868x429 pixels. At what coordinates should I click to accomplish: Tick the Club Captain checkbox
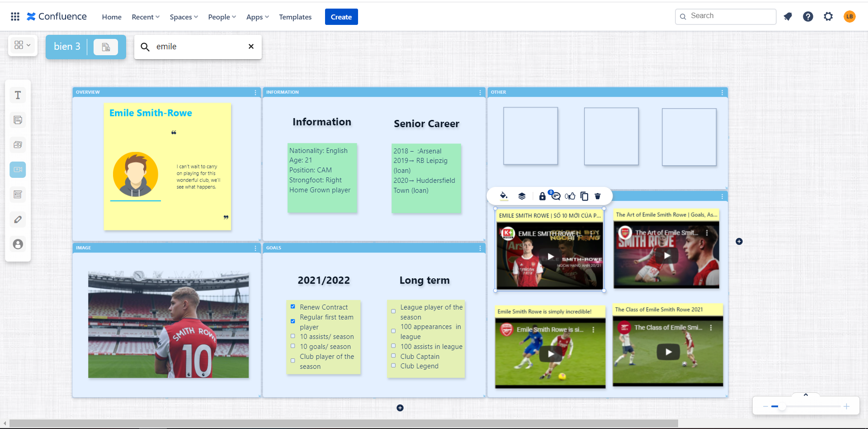[393, 356]
